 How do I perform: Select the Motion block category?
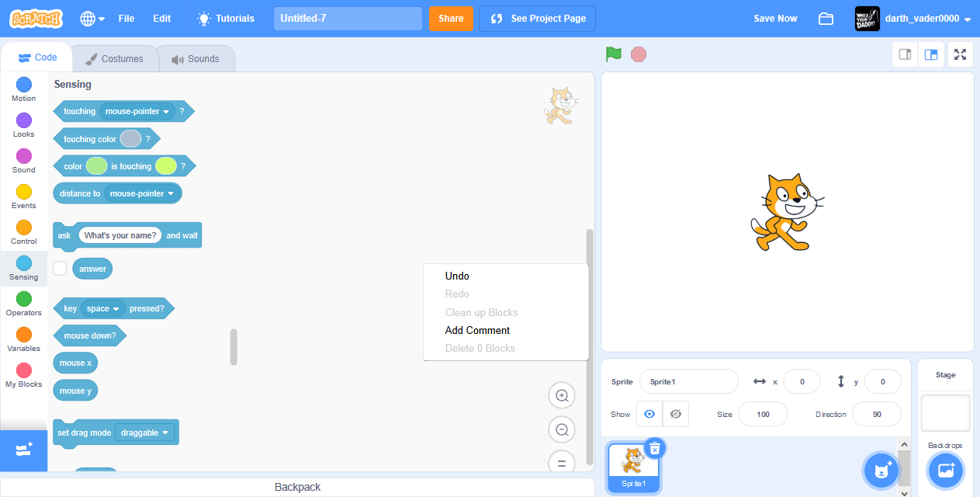[24, 89]
